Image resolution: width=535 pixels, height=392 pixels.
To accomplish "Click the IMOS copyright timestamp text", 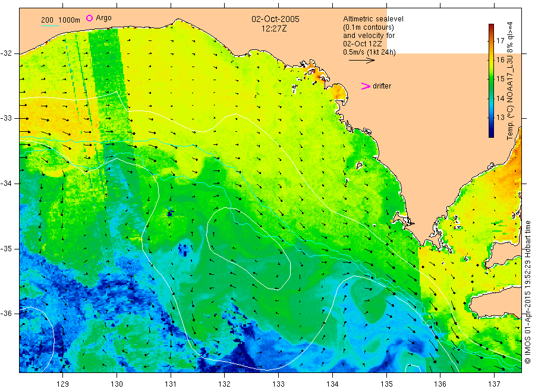I will [x=527, y=292].
